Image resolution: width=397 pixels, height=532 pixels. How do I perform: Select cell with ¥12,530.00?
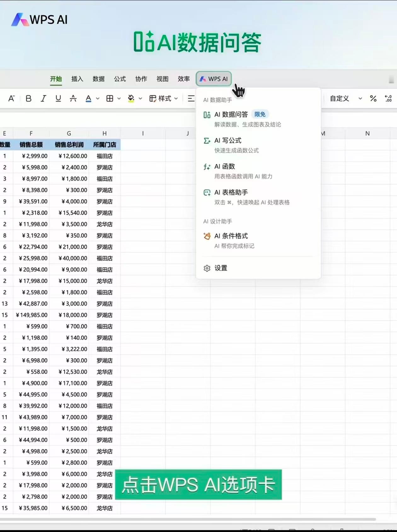pos(69,372)
